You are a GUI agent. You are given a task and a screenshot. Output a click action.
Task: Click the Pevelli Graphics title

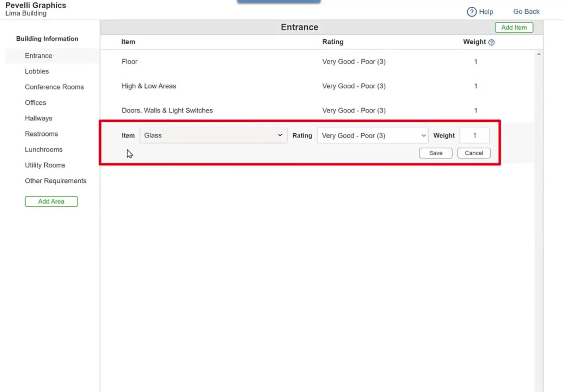pos(36,5)
